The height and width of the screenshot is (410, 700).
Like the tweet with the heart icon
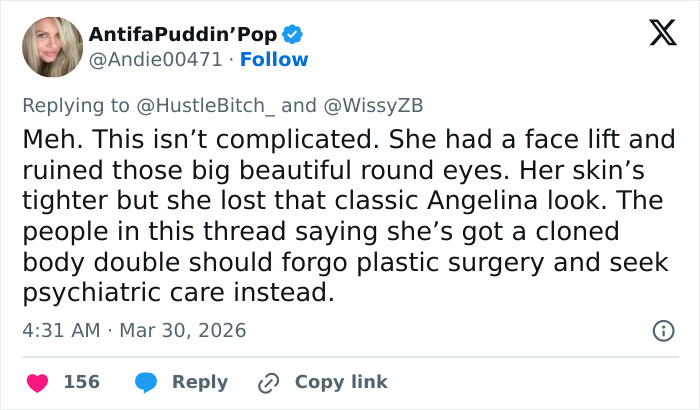click(37, 382)
